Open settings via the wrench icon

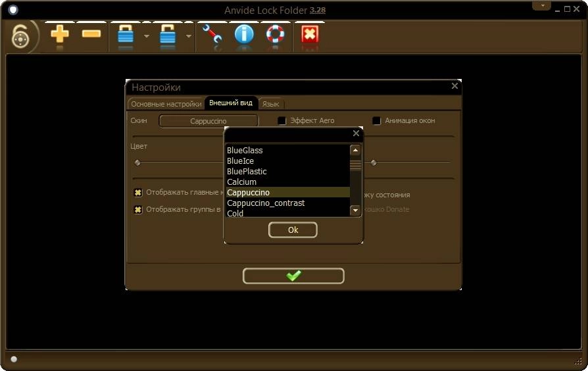tap(212, 34)
